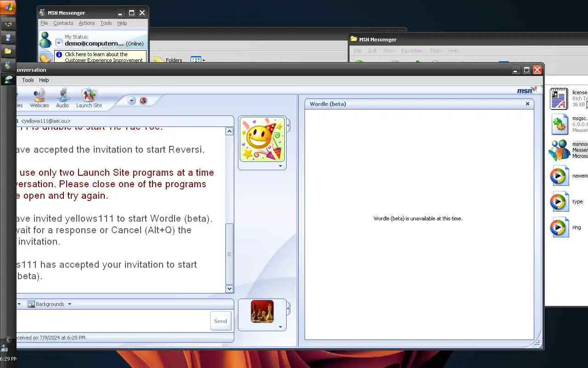Click taskbar MSN Messenger buddies icon
This screenshot has height=368, width=588.
click(x=8, y=65)
